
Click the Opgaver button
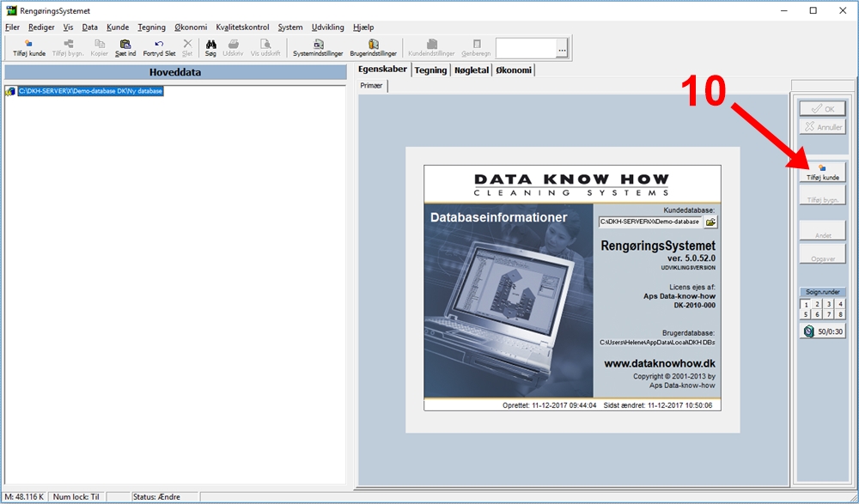822,253
